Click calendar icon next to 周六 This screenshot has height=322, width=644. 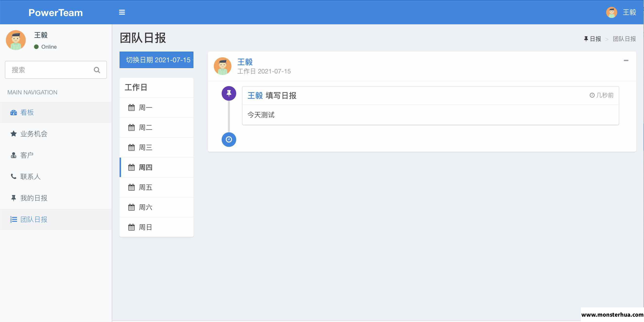pyautogui.click(x=131, y=207)
